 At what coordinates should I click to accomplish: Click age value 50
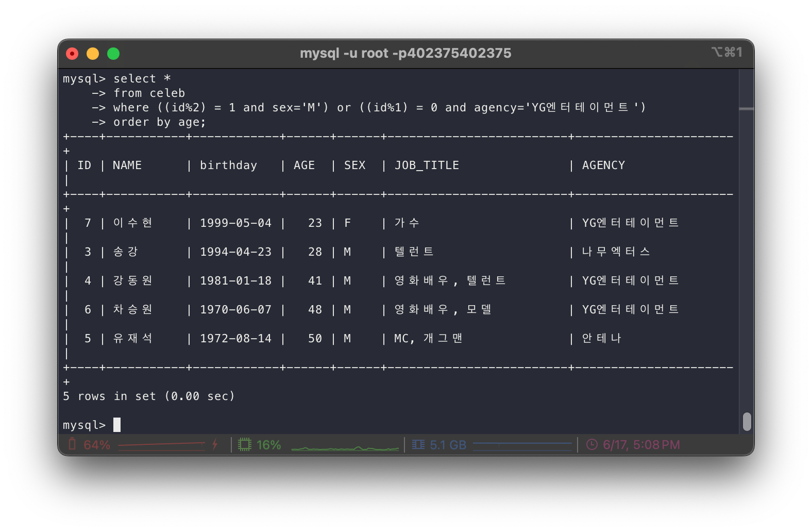(315, 338)
